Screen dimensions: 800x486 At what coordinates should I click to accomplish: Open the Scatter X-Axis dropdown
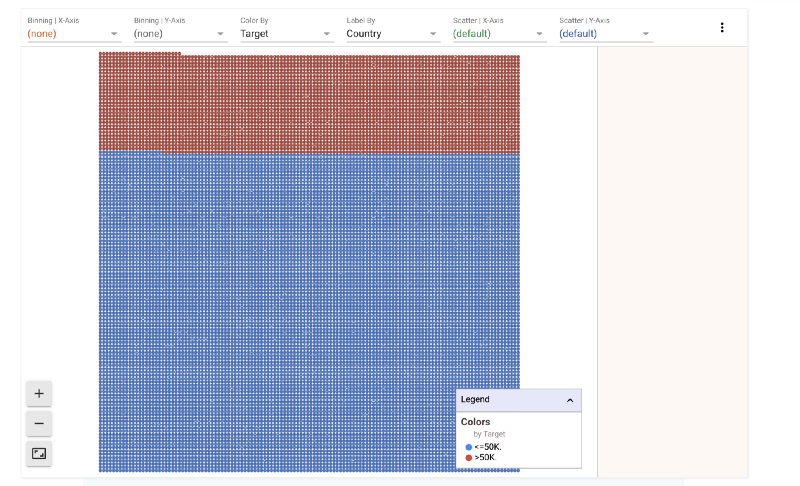499,34
